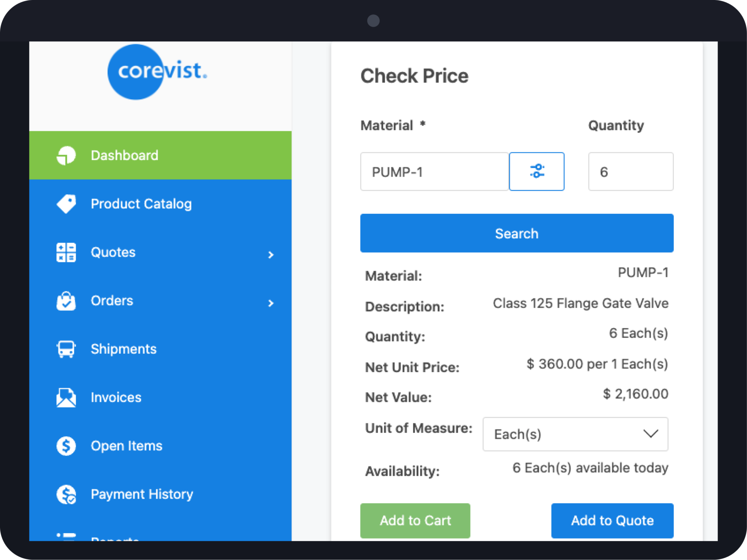Open material filter options button
Screen dimensions: 747x560
tap(537, 172)
